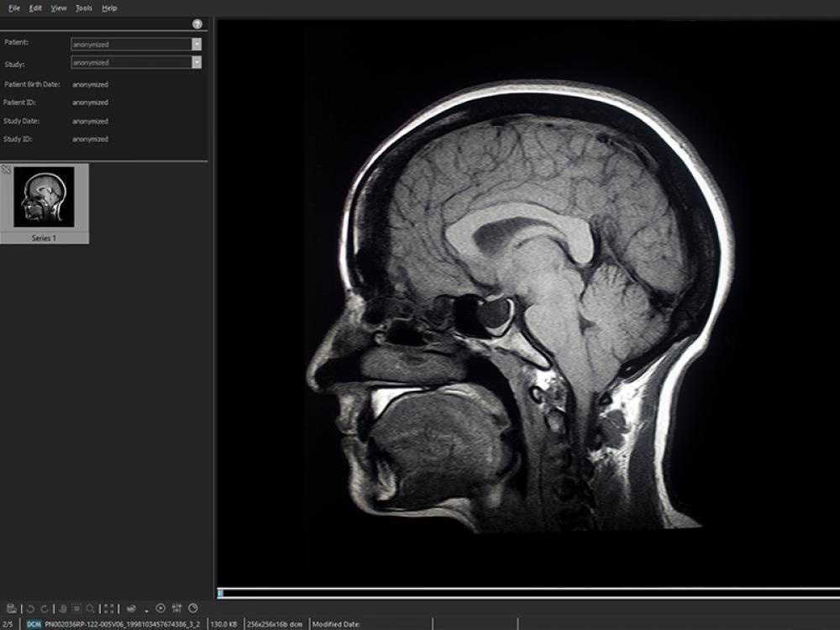
Task: Open the View menu
Action: [x=58, y=8]
